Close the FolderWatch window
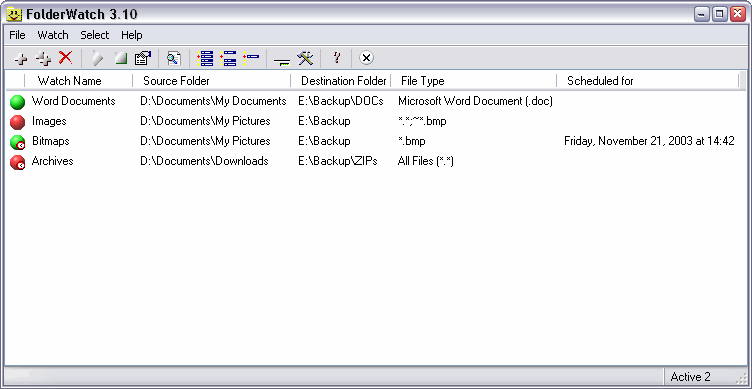Image resolution: width=752 pixels, height=389 pixels. [x=738, y=14]
